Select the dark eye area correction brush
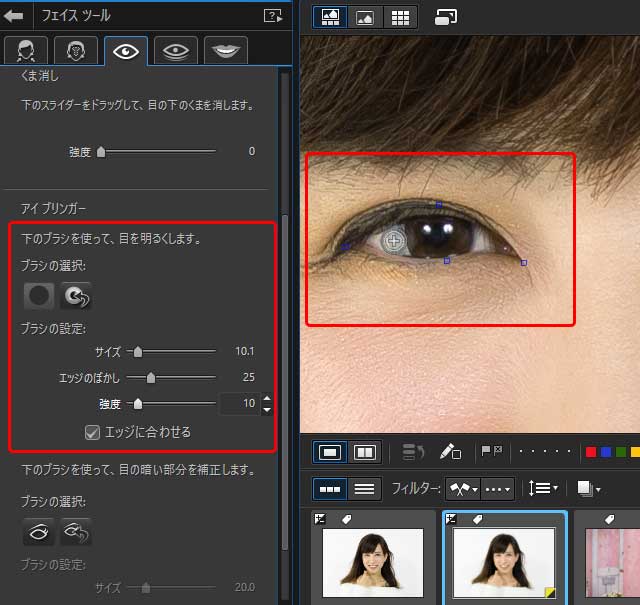 point(39,531)
